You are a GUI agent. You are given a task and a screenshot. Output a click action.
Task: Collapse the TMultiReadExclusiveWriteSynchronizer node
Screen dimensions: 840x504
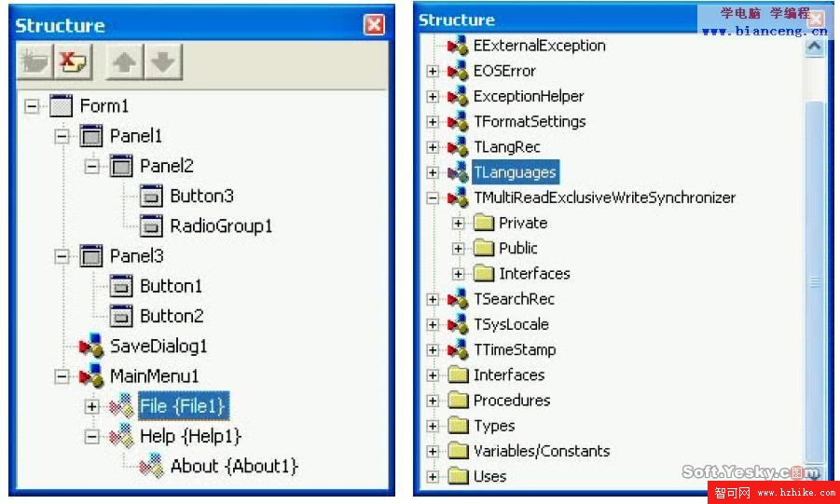click(x=433, y=198)
